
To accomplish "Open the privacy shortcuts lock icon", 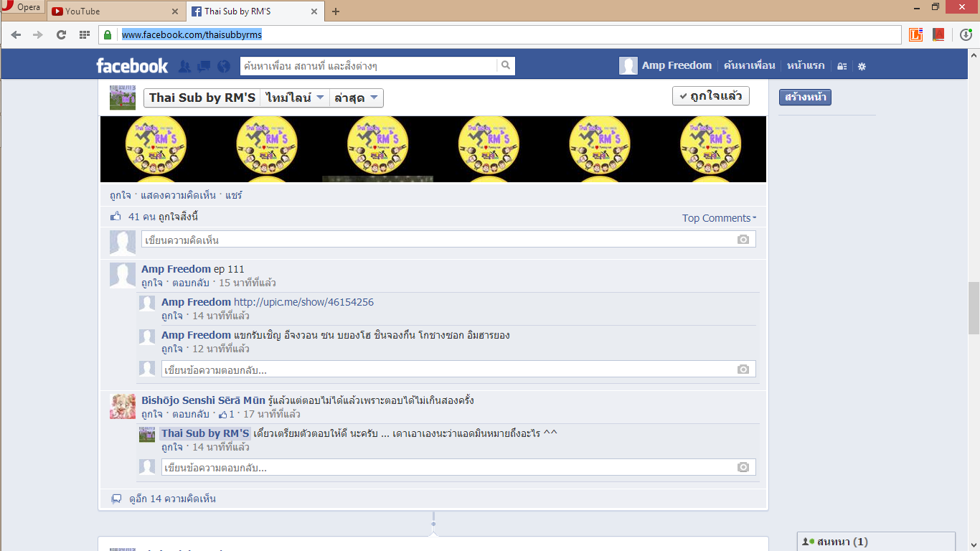I will pos(842,66).
